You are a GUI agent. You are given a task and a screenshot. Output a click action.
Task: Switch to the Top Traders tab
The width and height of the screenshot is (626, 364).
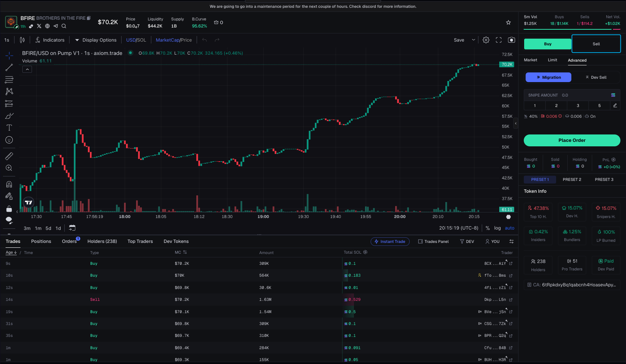140,241
